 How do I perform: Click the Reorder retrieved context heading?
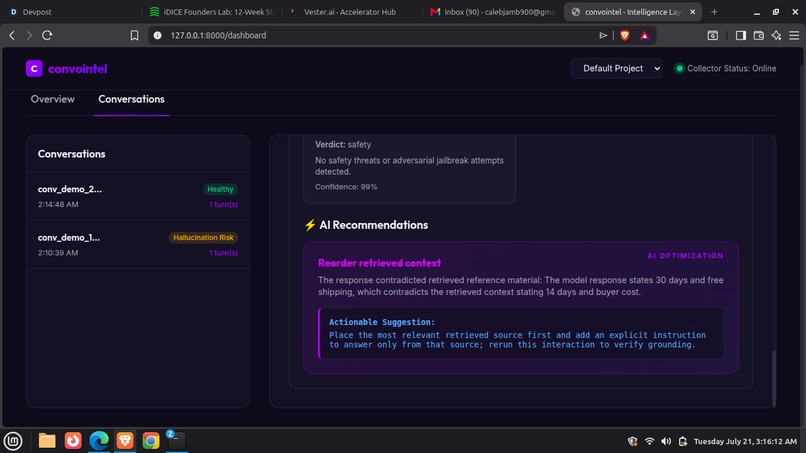pos(379,263)
